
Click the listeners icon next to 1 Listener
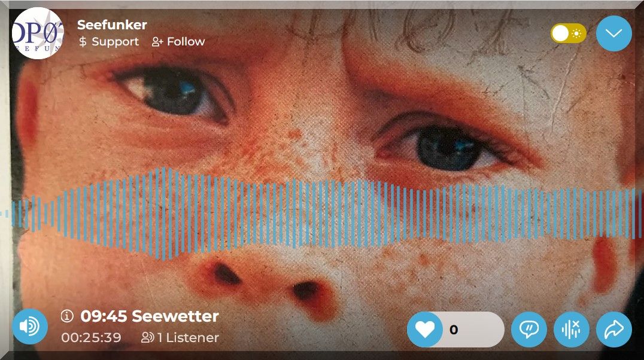(x=147, y=337)
